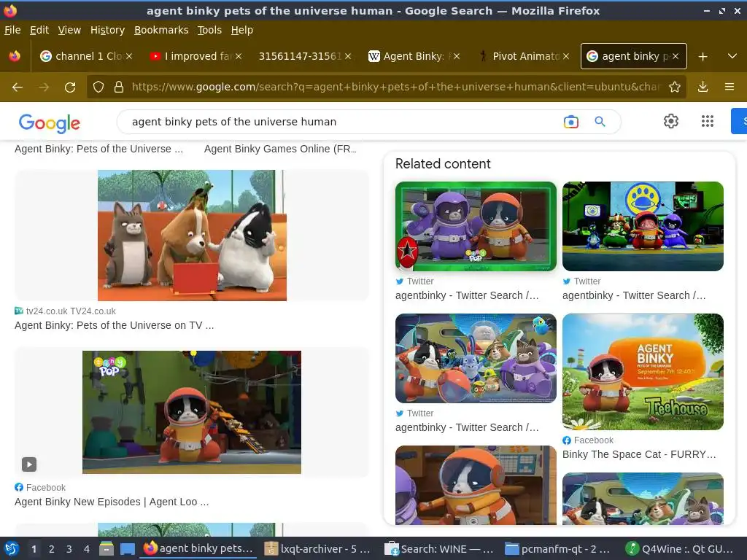Open the Binky in orange spacesuit video thumbnail
Image resolution: width=747 pixels, height=560 pixels.
(192, 413)
